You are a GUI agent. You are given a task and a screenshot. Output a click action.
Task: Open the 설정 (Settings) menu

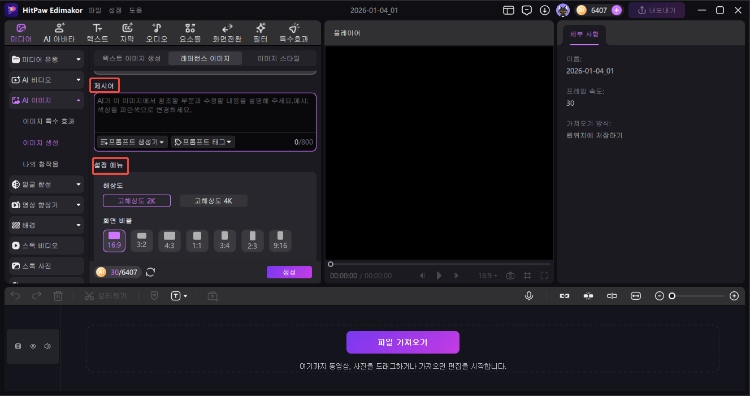pos(115,10)
